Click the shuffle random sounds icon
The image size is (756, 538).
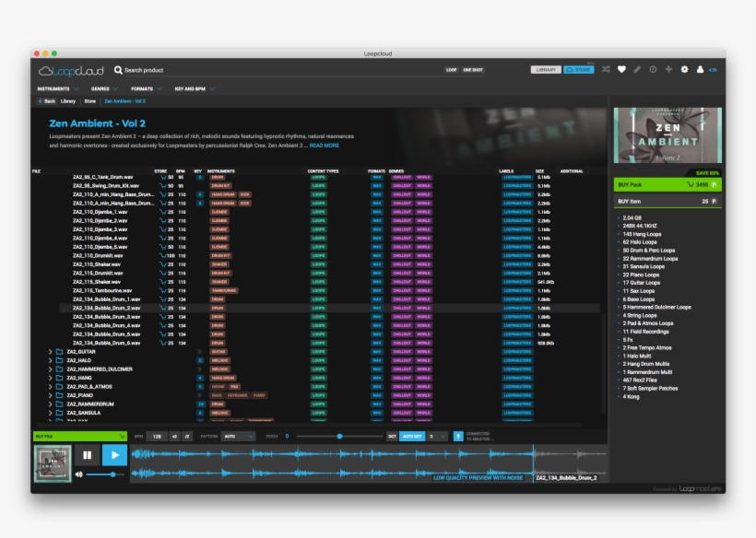click(x=606, y=69)
